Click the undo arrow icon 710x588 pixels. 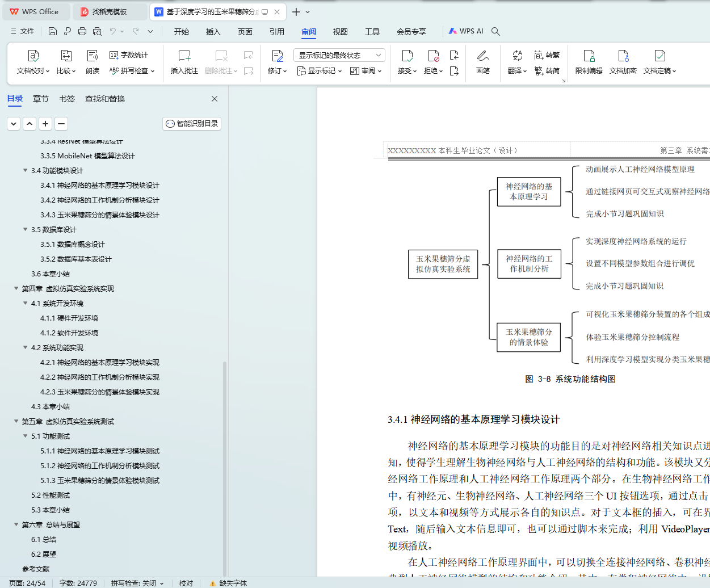113,31
